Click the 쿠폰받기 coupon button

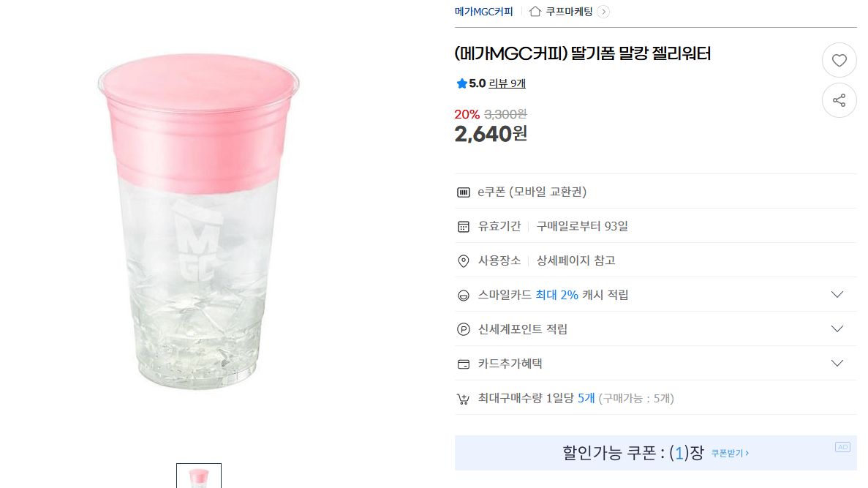tap(728, 453)
